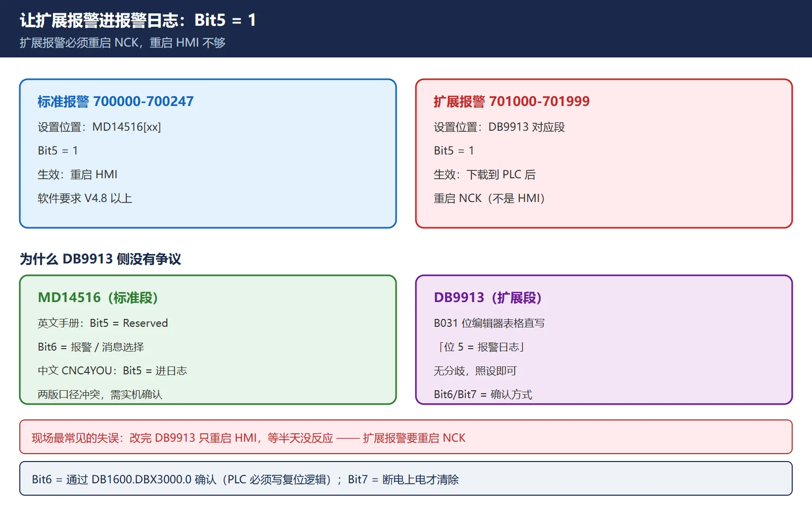The height and width of the screenshot is (515, 812).
Task: Click 'Bit6 = 通过 DB1600.DBX3000.0 确认' note text
Action: coord(245,480)
